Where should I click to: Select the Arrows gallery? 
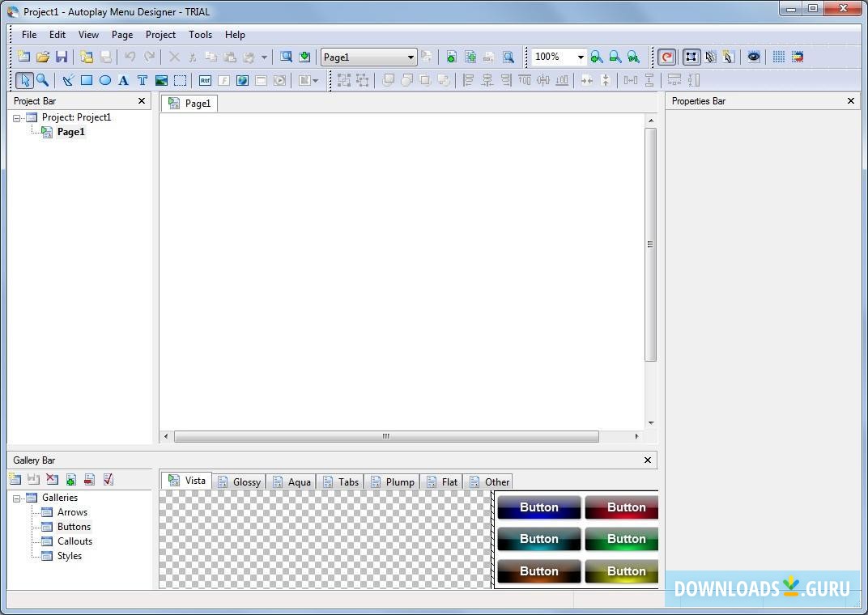(x=72, y=512)
